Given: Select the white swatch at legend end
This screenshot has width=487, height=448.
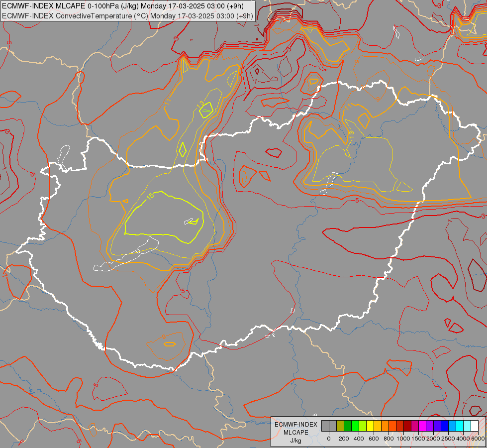Looking at the screenshot, I should click(x=475, y=426).
